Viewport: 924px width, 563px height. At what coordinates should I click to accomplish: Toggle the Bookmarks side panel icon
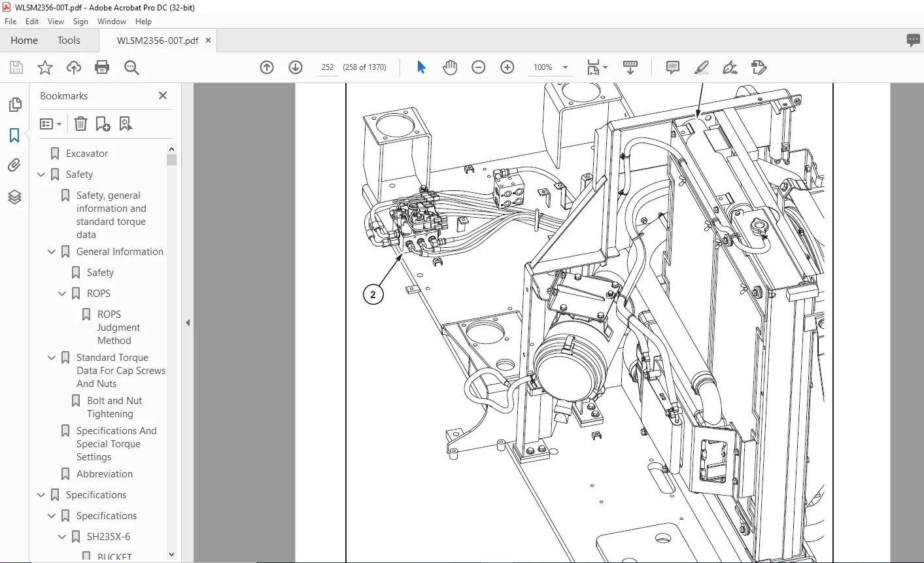click(14, 135)
